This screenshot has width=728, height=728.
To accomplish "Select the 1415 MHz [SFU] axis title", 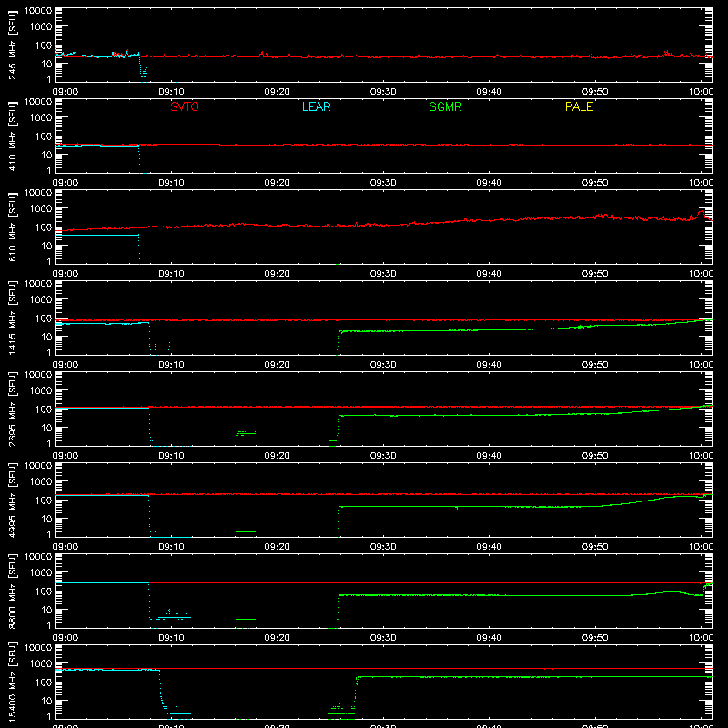I will pos(13,318).
